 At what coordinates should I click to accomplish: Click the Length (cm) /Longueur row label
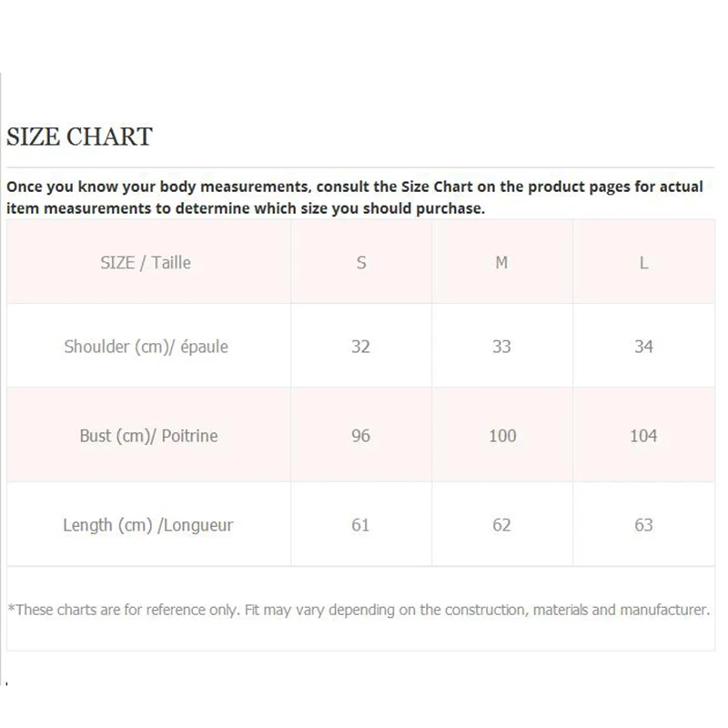[x=147, y=525]
